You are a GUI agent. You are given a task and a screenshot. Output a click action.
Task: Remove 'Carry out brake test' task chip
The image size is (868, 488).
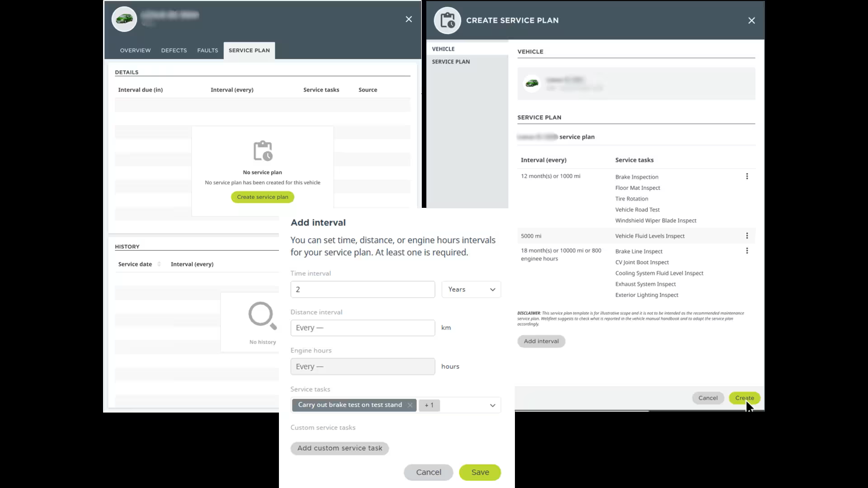(x=410, y=405)
